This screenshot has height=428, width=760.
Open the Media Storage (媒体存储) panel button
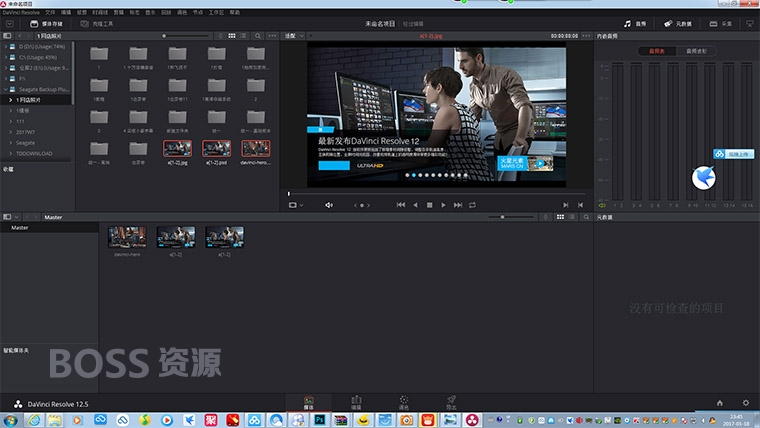pyautogui.click(x=47, y=24)
